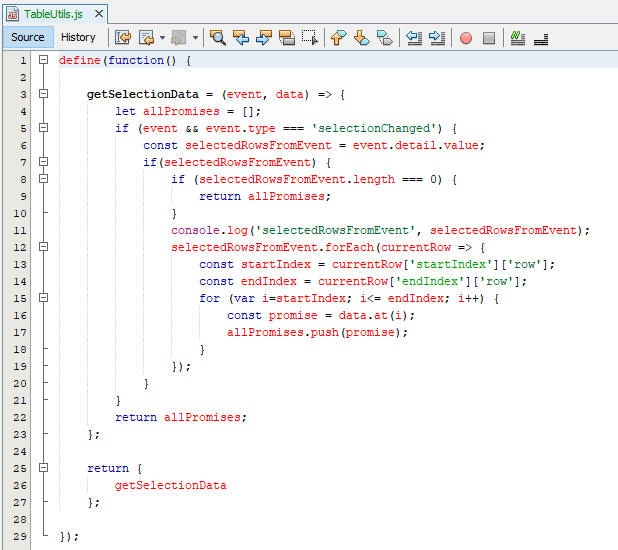Click 'return allPromises' on line 22
The image size is (618, 550).
tap(178, 417)
